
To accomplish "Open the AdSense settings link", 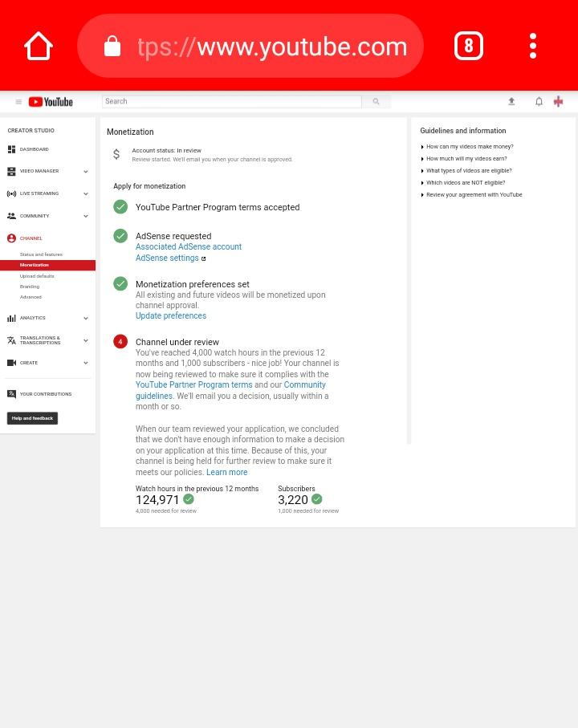I will [x=167, y=258].
